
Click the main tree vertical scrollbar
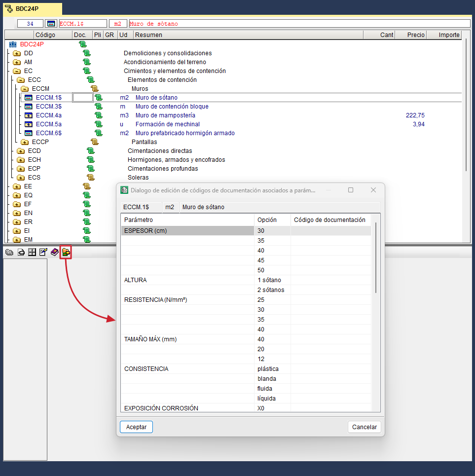[466, 105]
